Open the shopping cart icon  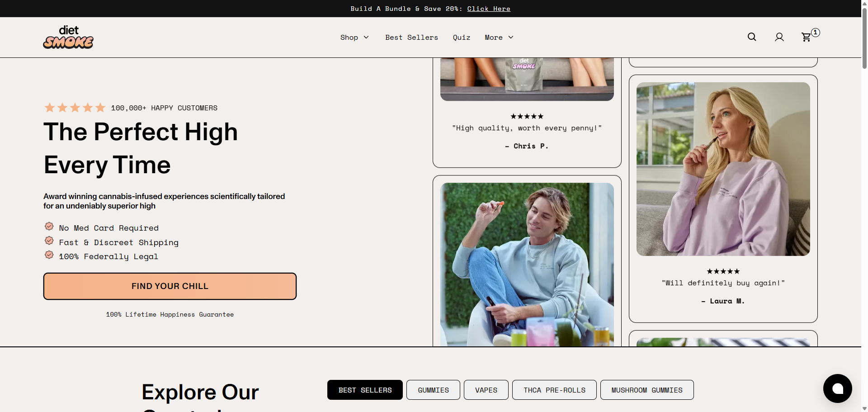[x=806, y=37]
